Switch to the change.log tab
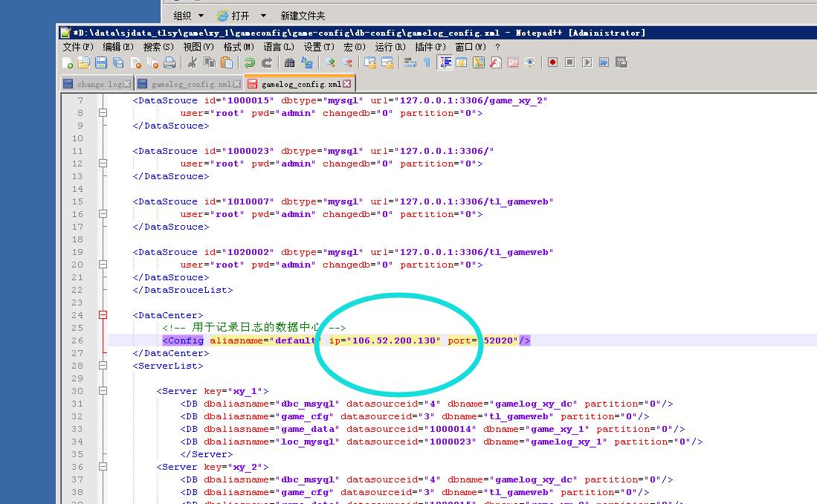The image size is (817, 504). 100,84
